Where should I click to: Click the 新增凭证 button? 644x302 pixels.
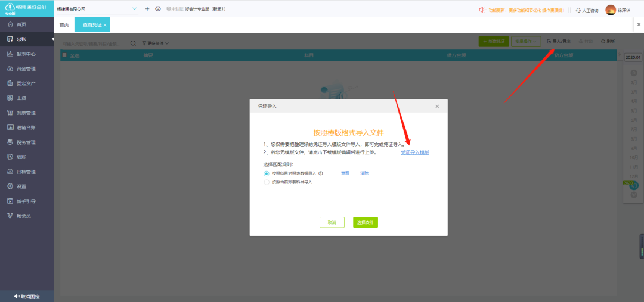[x=494, y=42]
